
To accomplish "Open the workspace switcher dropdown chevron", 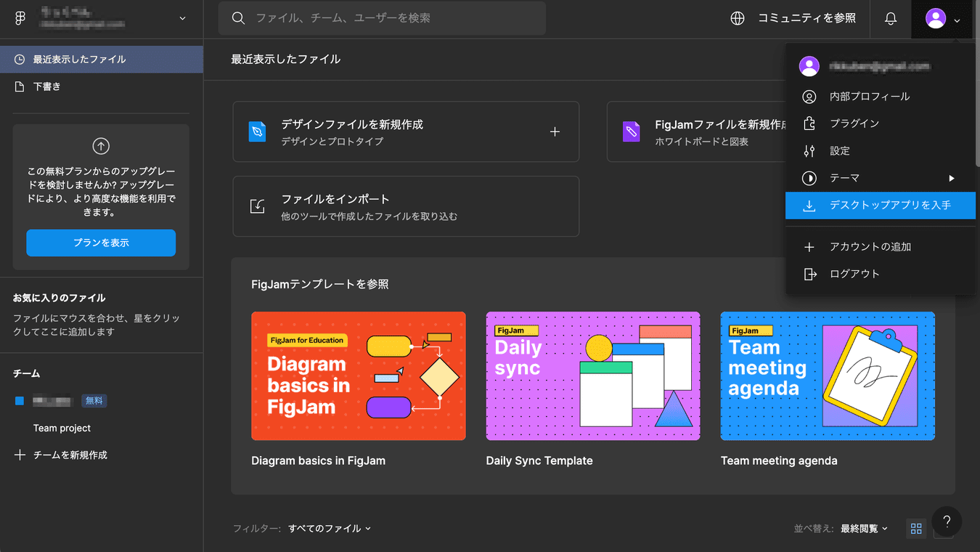I will click(x=182, y=19).
